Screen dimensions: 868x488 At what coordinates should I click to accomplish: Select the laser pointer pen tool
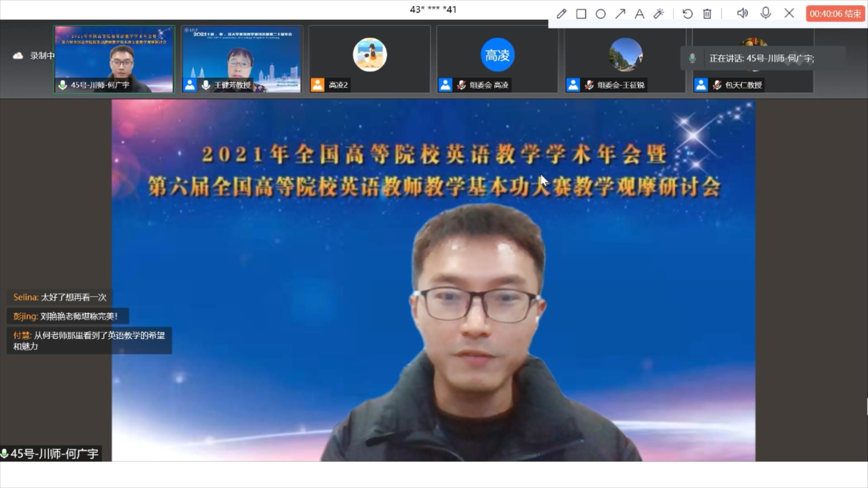(659, 14)
